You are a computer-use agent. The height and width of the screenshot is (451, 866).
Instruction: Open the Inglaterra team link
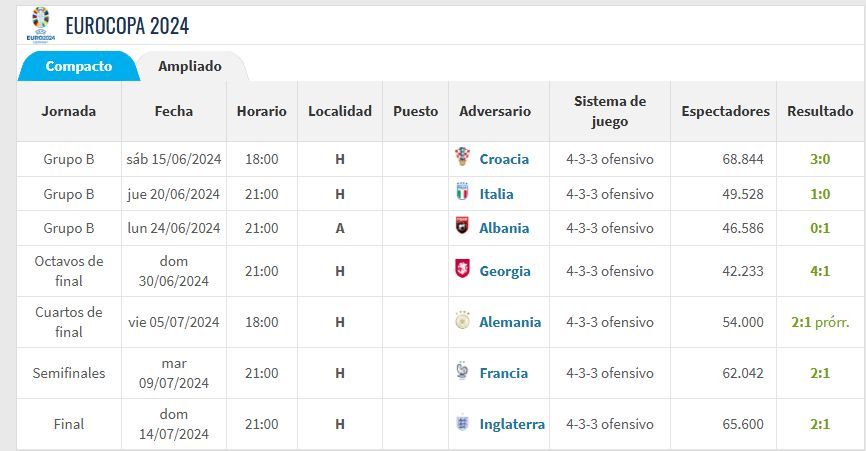512,424
